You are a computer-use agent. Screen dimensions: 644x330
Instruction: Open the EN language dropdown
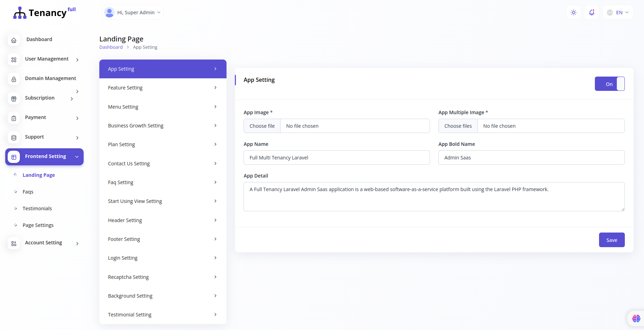point(618,13)
